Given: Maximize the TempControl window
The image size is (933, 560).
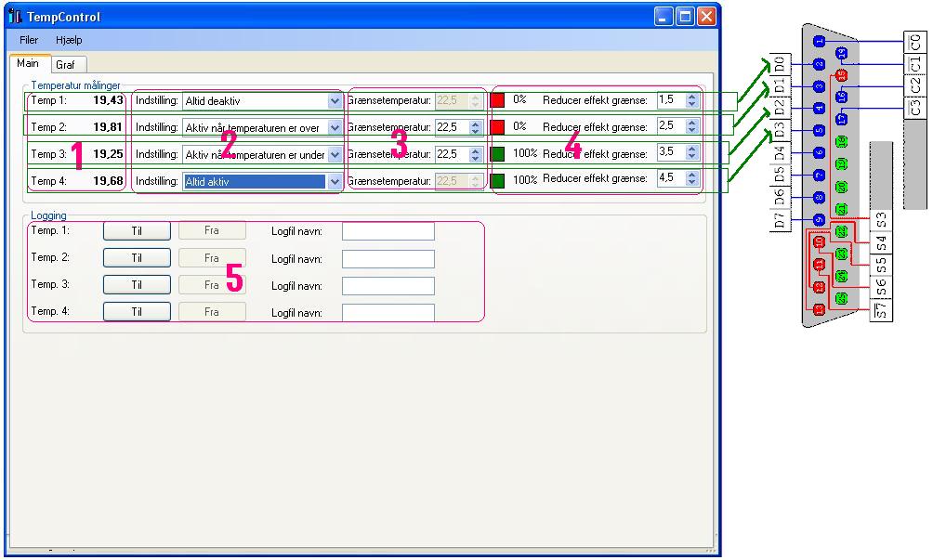Looking at the screenshot, I should coord(685,16).
